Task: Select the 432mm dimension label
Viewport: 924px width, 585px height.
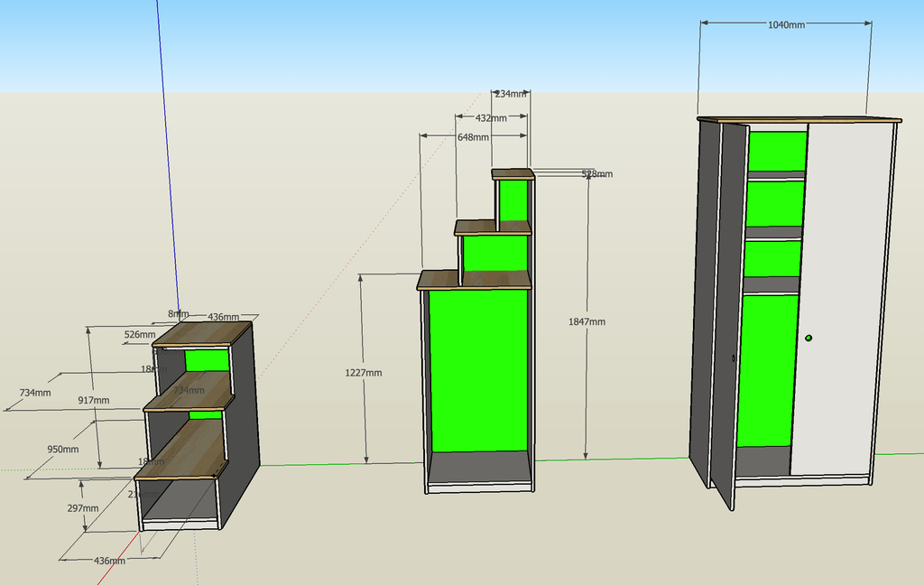Action: 491,118
